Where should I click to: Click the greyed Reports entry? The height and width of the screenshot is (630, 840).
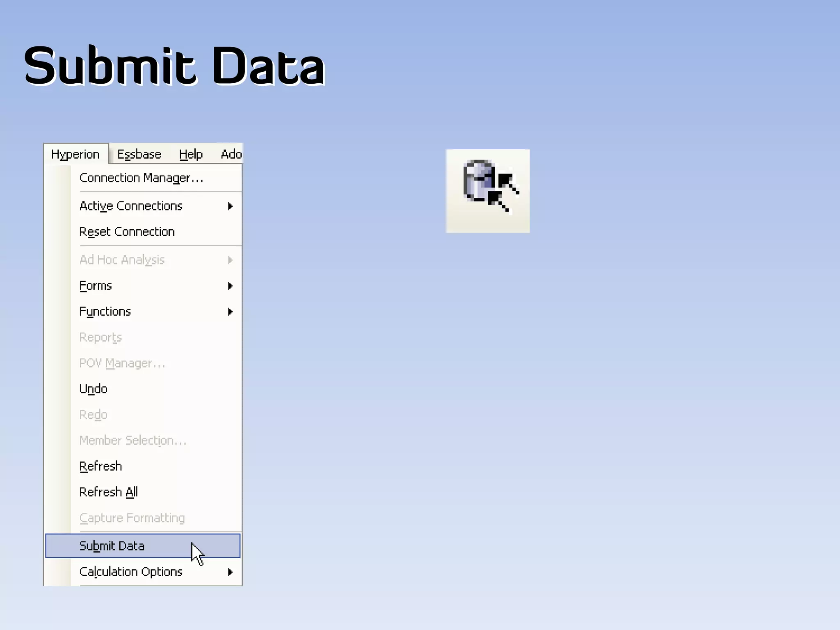tap(100, 338)
